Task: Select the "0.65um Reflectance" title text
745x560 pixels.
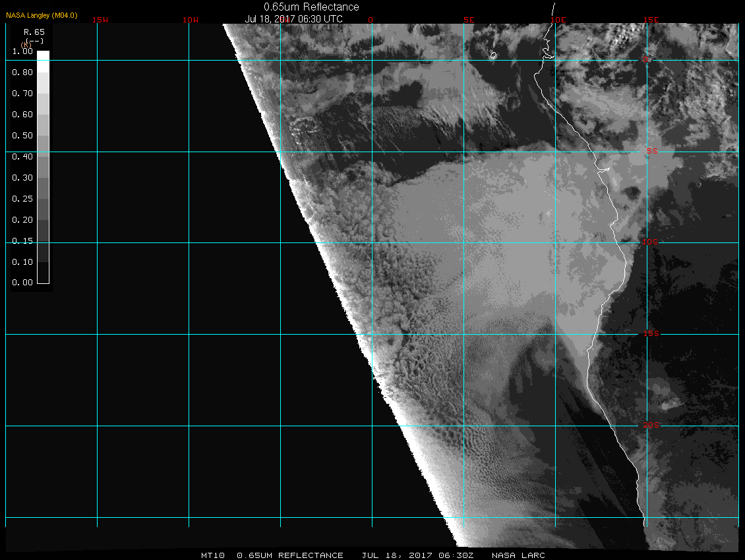Action: coord(311,7)
